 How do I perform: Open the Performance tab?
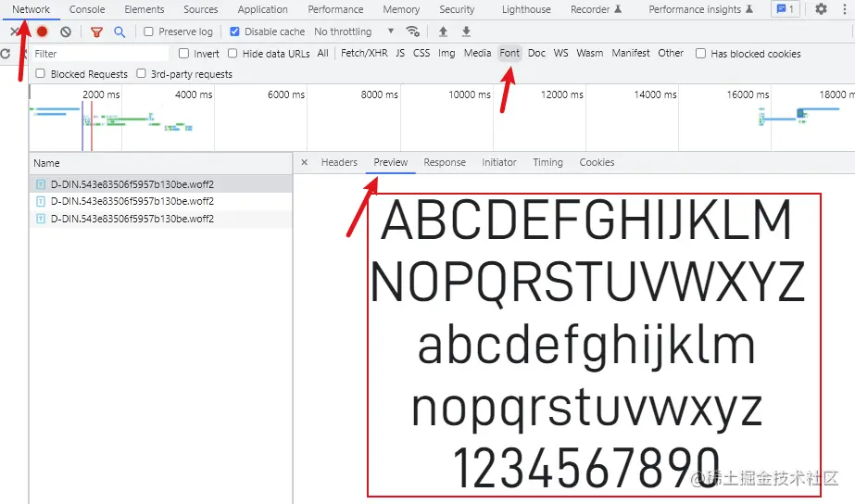335,9
